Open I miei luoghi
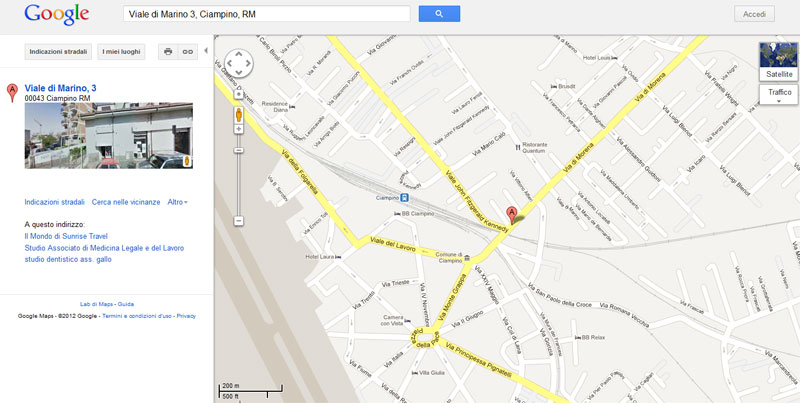The image size is (800, 403). point(121,52)
